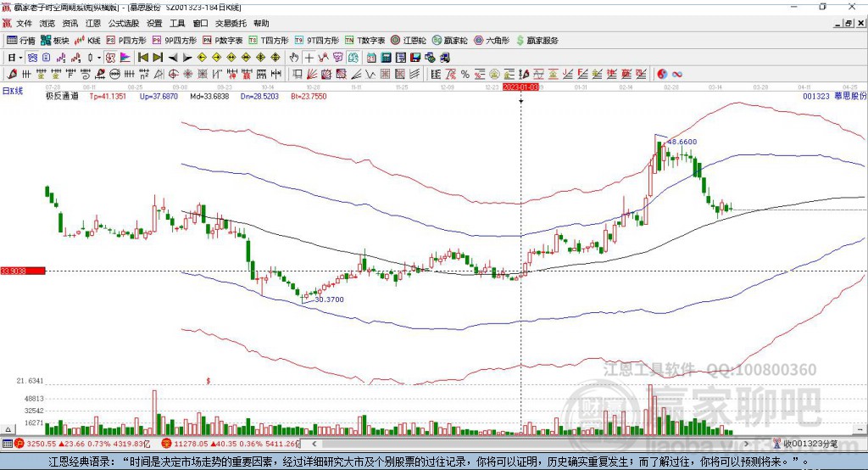Click the up-arrow button beside volume pane
This screenshot has height=470, width=868.
point(8,429)
